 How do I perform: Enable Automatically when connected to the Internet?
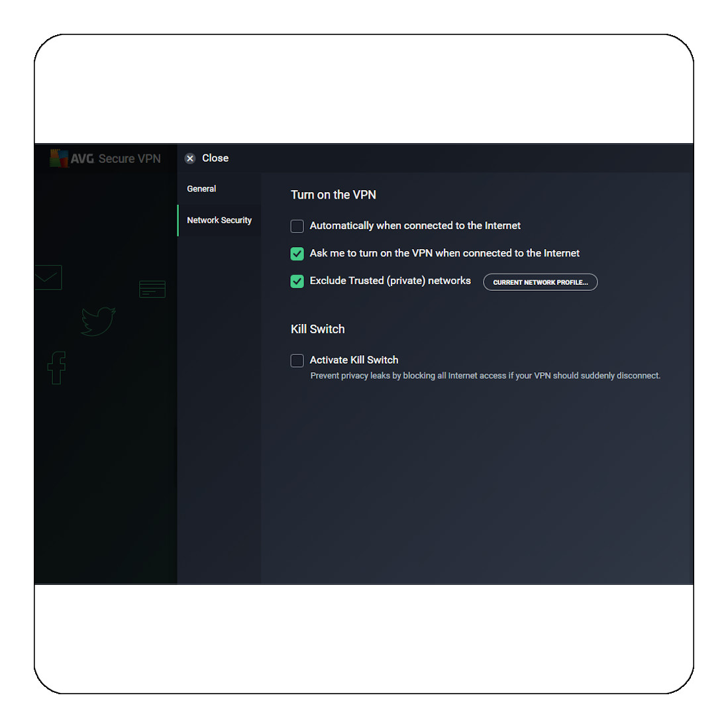click(x=297, y=226)
